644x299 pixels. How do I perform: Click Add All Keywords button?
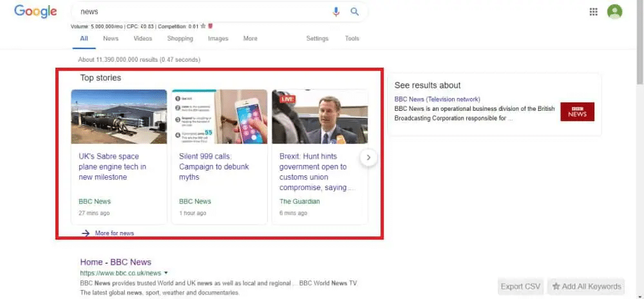click(586, 286)
